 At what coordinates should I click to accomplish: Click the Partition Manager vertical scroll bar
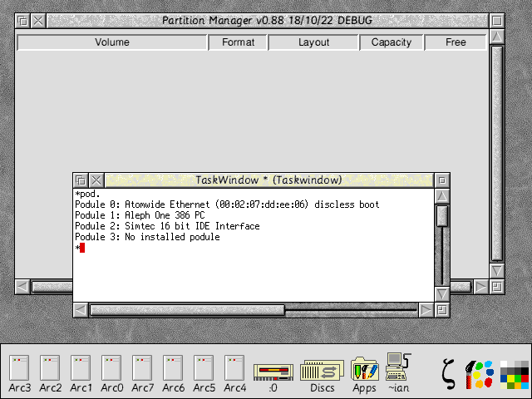click(497, 153)
